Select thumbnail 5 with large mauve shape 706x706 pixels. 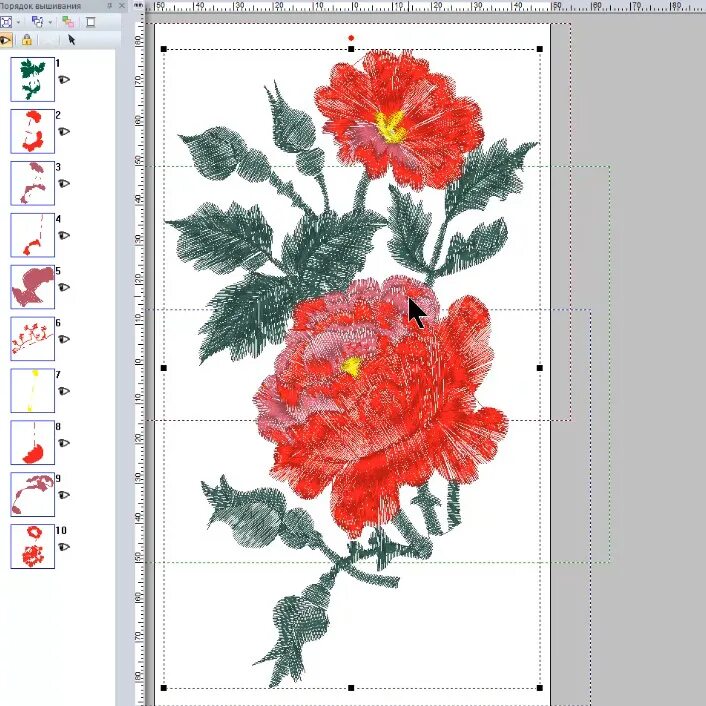coord(32,287)
